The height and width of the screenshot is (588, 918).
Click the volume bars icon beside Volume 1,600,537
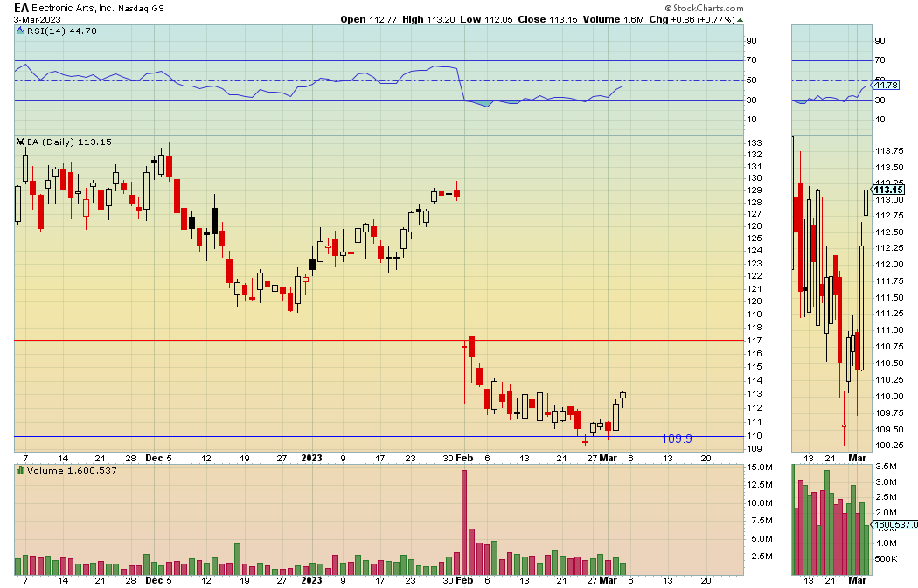pyautogui.click(x=20, y=470)
